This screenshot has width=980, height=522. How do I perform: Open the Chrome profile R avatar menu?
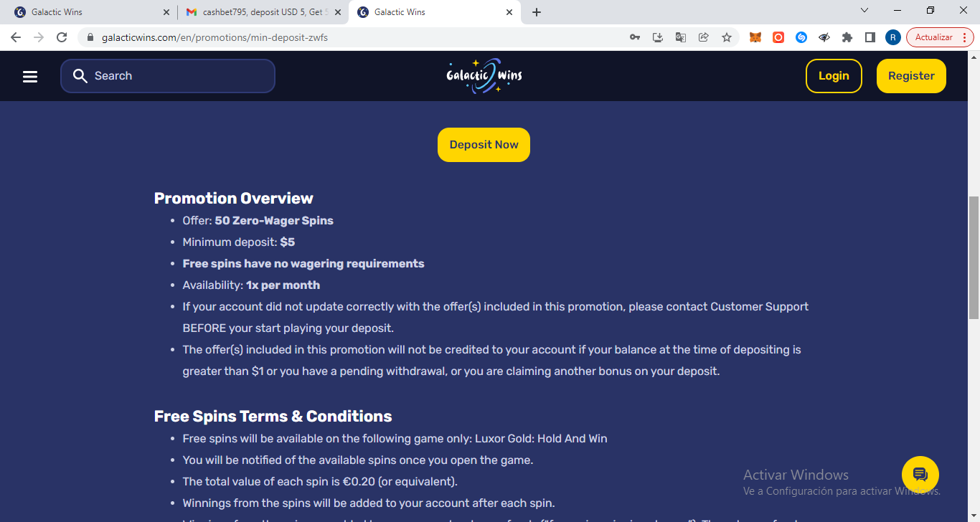tap(893, 37)
